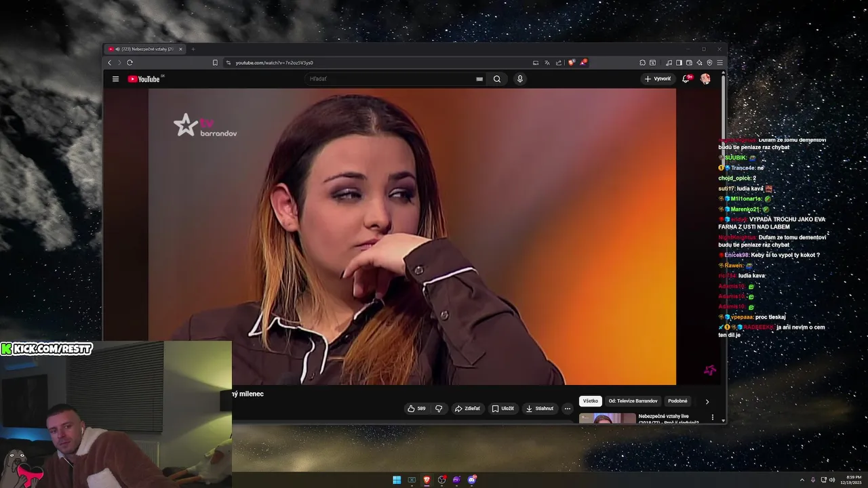This screenshot has width=868, height=488.
Task: Open the Nebezpečné vztahy live video title
Action: (x=668, y=419)
